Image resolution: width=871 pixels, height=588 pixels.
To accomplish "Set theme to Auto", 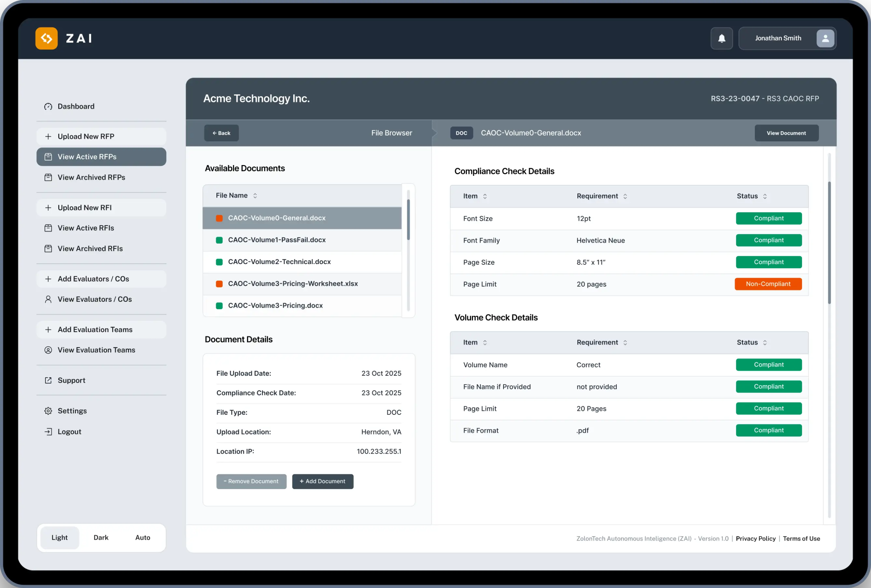I will click(143, 537).
